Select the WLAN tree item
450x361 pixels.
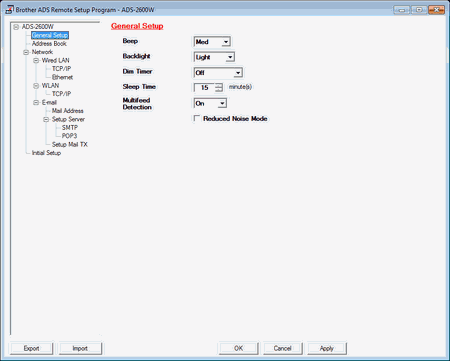[50, 86]
